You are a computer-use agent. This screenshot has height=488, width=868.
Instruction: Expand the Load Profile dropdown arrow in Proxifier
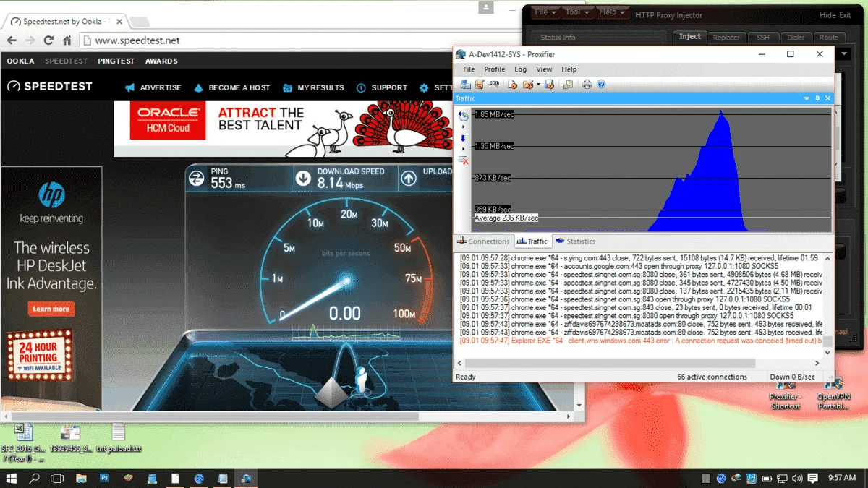pyautogui.click(x=538, y=85)
